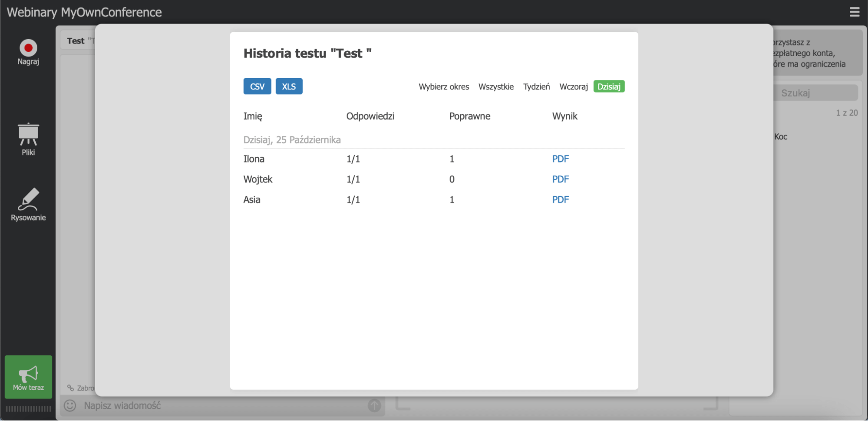
Task: Click the red Nagraj record icon
Action: click(28, 48)
